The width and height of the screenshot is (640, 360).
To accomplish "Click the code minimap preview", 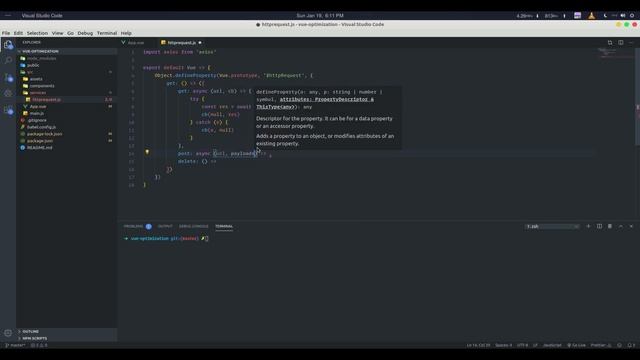I will (616, 53).
